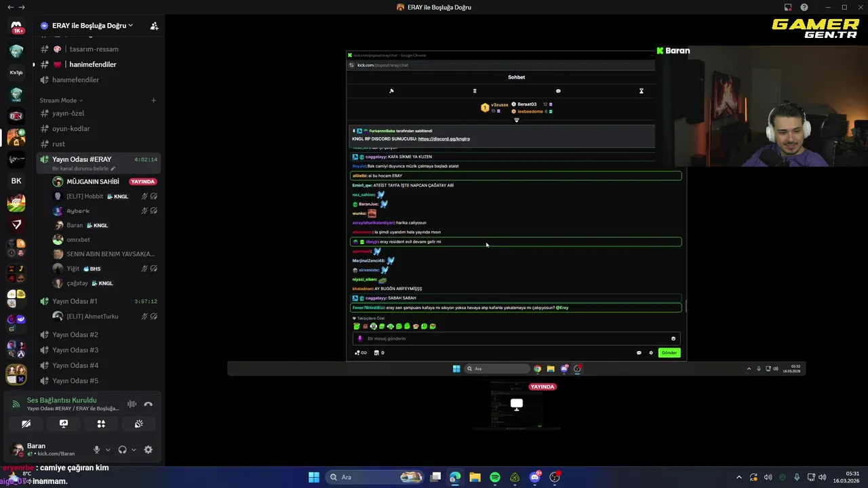Open the hanimefendiler text channel with heart
The image size is (868, 488).
point(93,64)
